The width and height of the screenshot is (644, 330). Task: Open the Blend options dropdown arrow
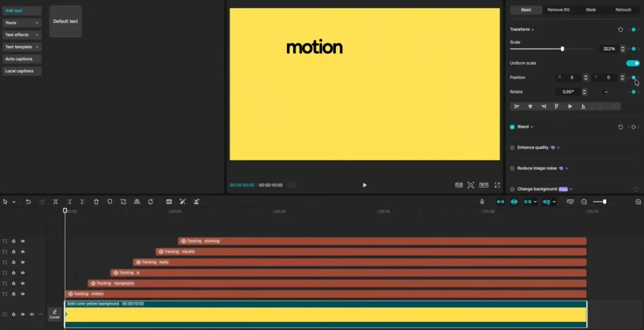pos(532,127)
